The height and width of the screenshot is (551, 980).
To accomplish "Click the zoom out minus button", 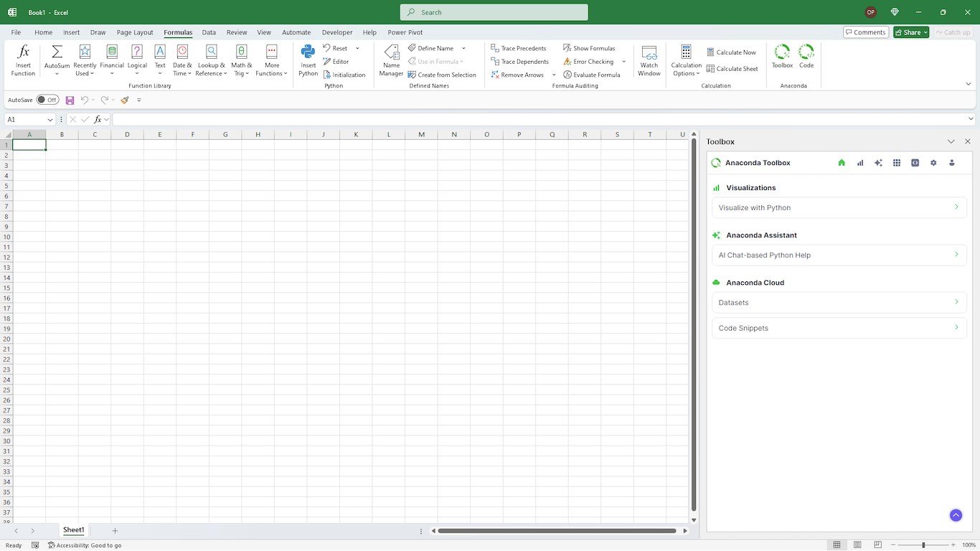I will pos(892,545).
